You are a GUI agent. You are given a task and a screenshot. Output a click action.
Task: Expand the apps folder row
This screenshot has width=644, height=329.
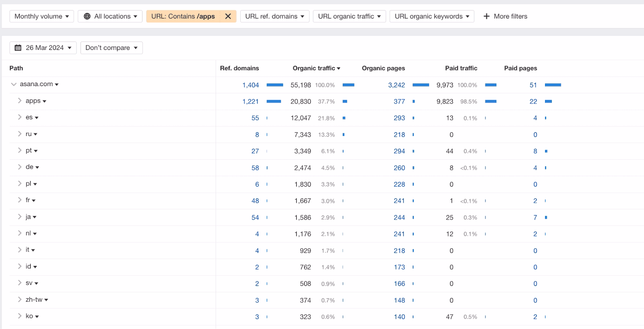pyautogui.click(x=19, y=101)
